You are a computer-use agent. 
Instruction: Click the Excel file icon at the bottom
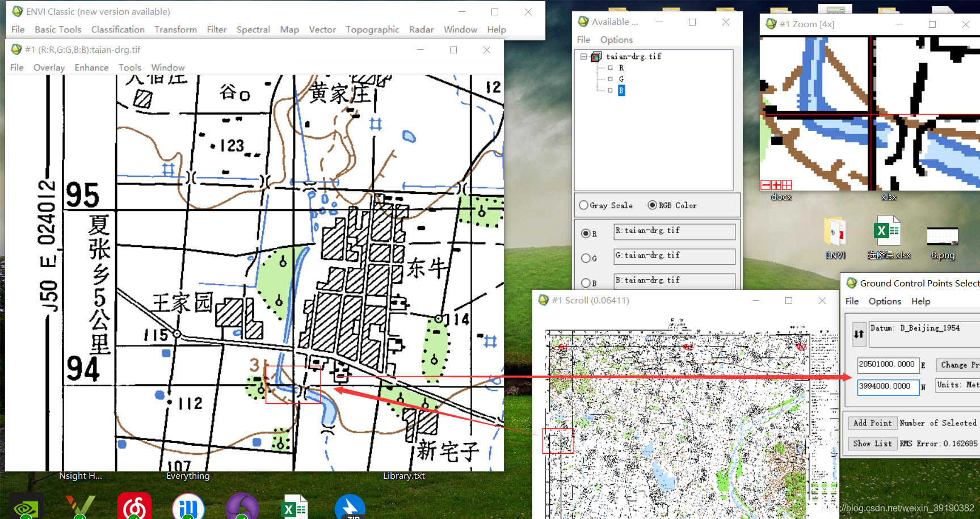[295, 507]
